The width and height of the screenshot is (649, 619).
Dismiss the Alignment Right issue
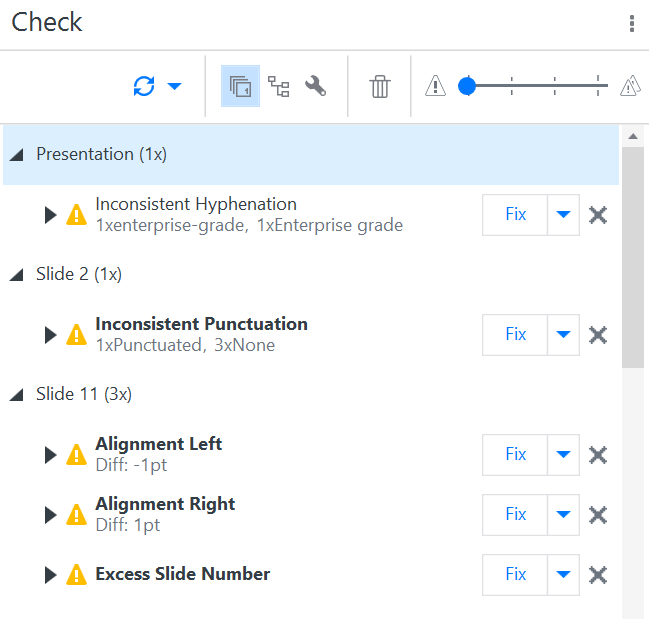pyautogui.click(x=598, y=515)
